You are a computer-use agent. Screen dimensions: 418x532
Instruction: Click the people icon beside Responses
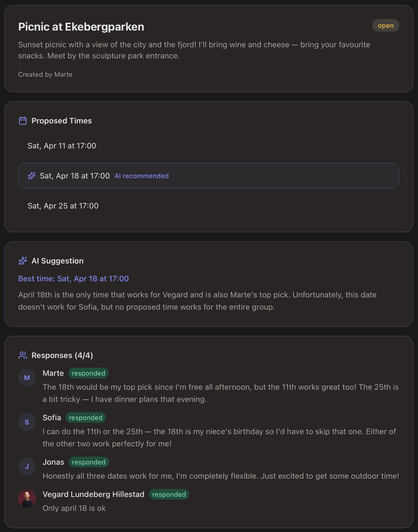tap(23, 355)
